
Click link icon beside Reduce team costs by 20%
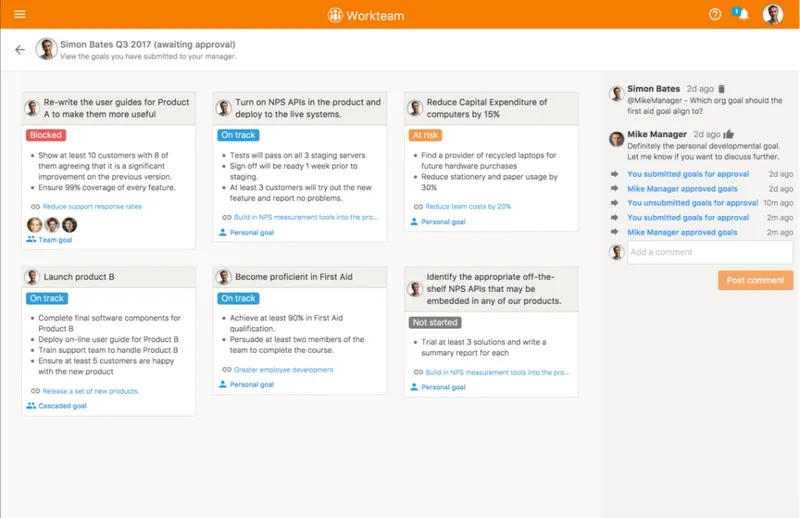pos(418,207)
